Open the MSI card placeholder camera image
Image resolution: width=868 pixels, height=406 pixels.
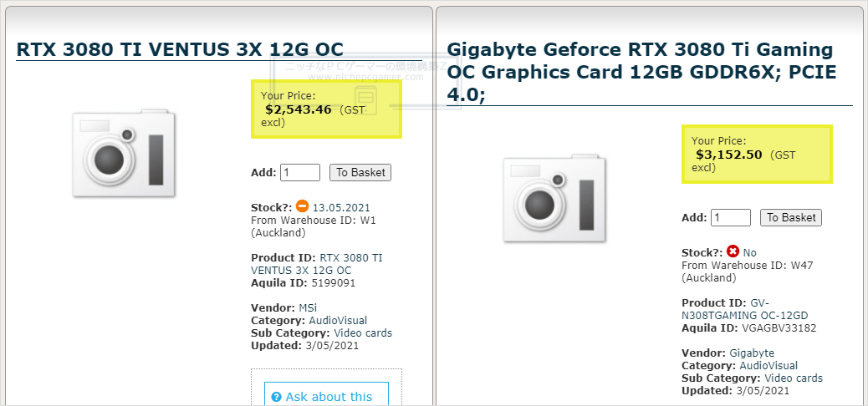point(124,153)
